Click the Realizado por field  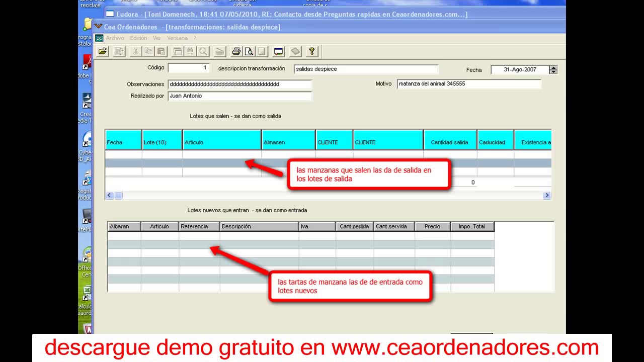[x=239, y=96]
